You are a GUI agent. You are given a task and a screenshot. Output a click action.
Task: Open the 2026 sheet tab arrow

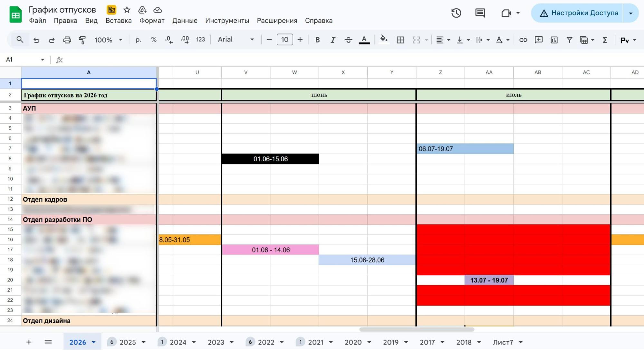94,342
